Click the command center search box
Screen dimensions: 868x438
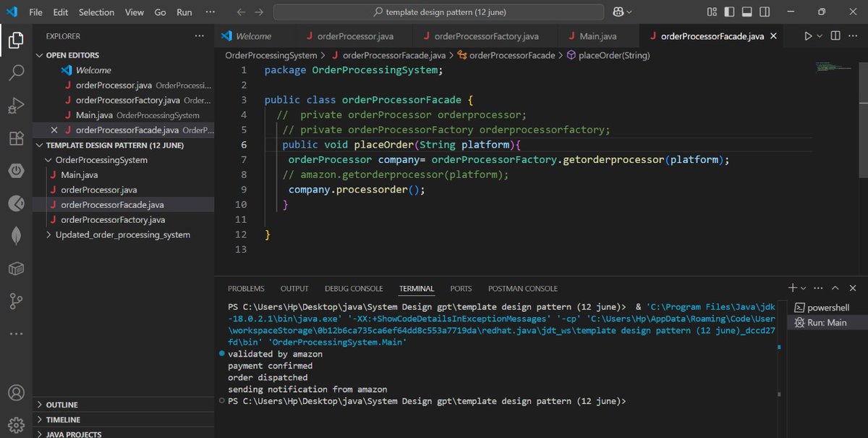(x=440, y=12)
